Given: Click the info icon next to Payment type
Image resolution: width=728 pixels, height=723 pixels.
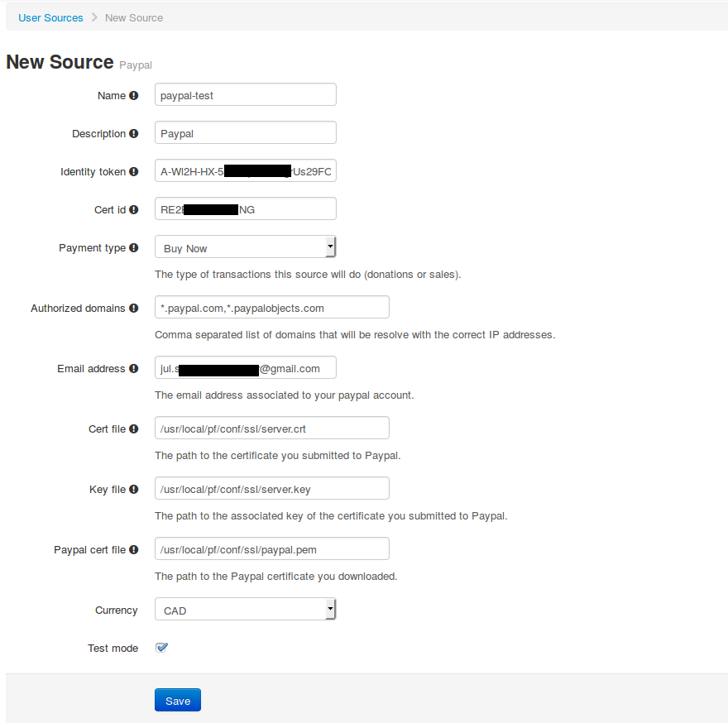Looking at the screenshot, I should pos(134,247).
